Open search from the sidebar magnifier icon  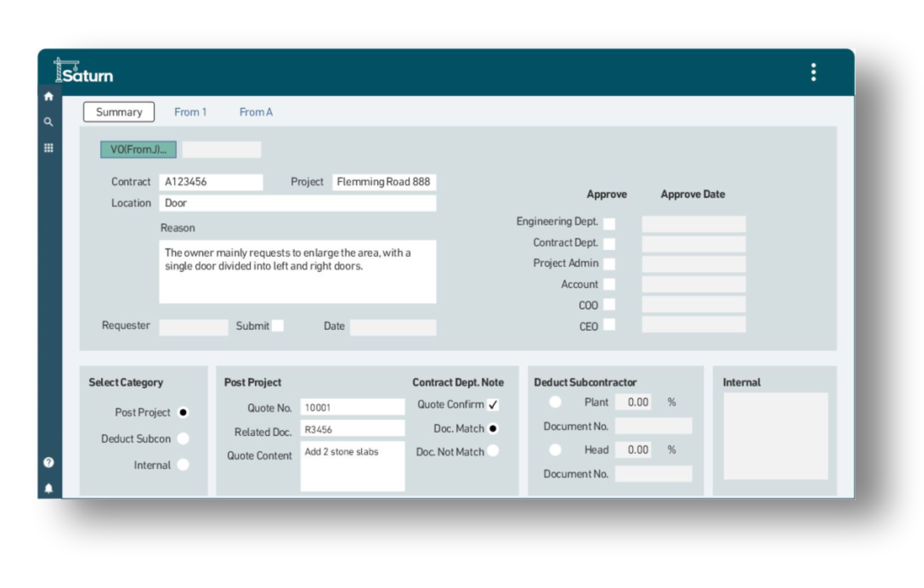[x=48, y=122]
